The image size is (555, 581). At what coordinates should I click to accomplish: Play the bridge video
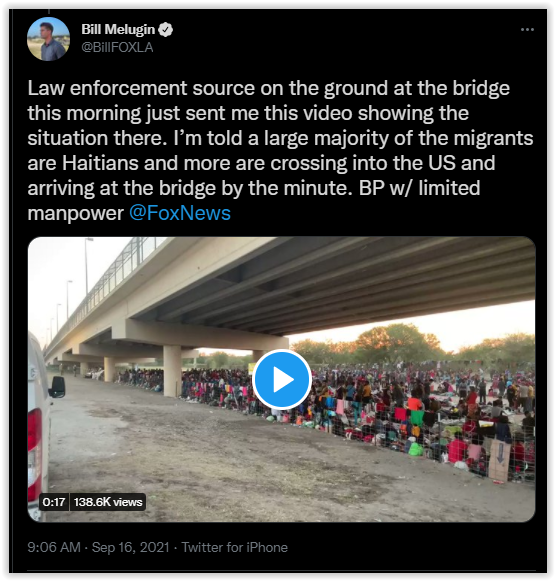pyautogui.click(x=282, y=379)
